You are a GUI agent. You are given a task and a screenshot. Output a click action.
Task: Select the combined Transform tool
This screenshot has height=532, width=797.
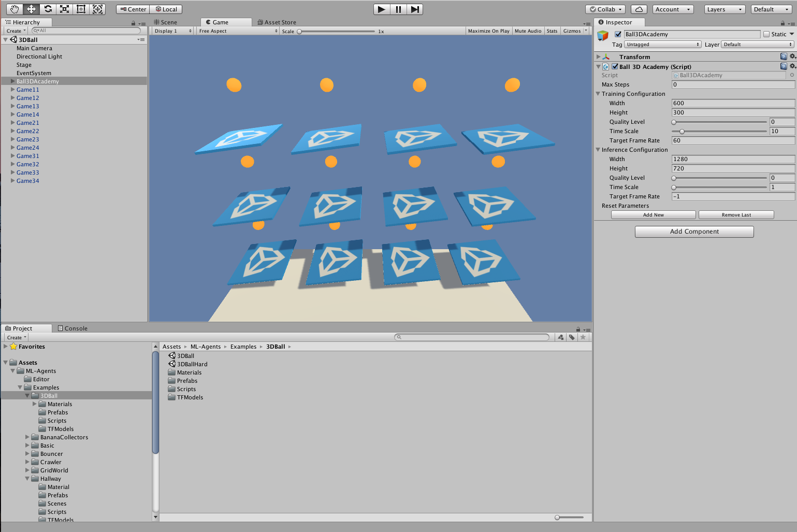pyautogui.click(x=97, y=9)
